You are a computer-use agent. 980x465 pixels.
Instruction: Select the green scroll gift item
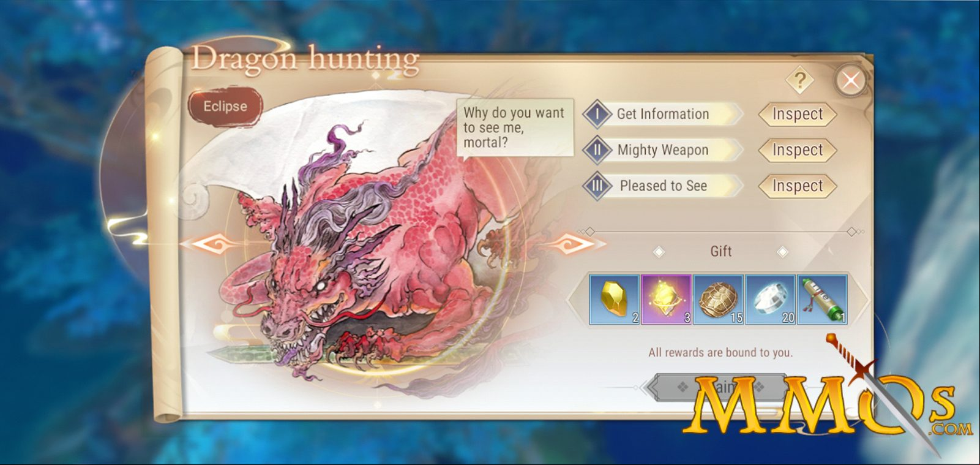coord(823,300)
